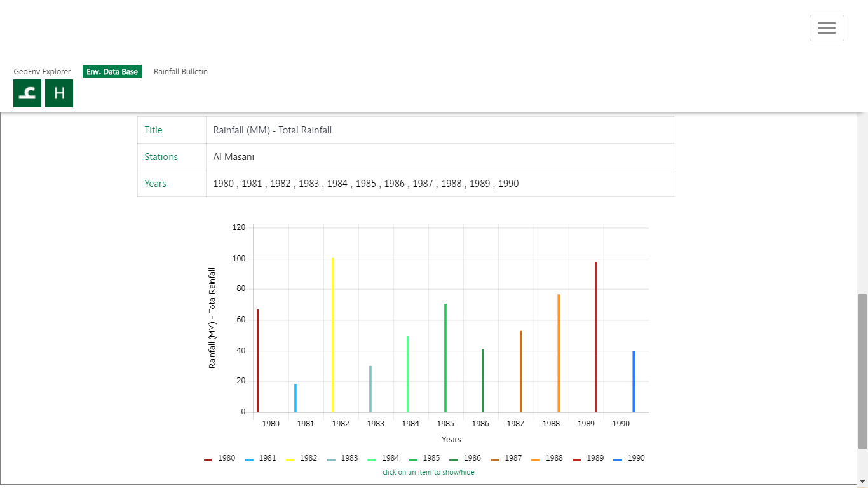
Task: Toggle 1982 series in chart legend
Action: click(x=301, y=458)
